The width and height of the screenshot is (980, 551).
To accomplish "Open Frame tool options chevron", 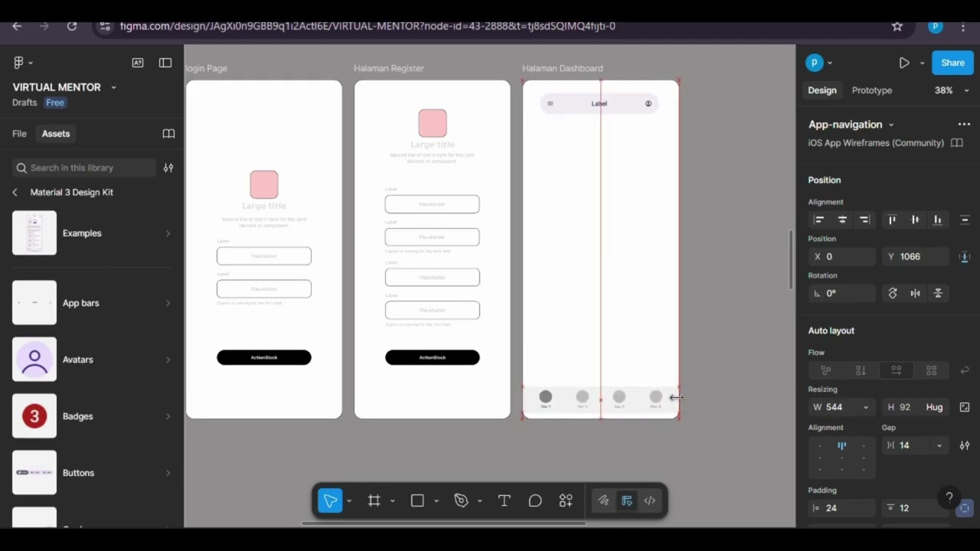I will [x=392, y=501].
